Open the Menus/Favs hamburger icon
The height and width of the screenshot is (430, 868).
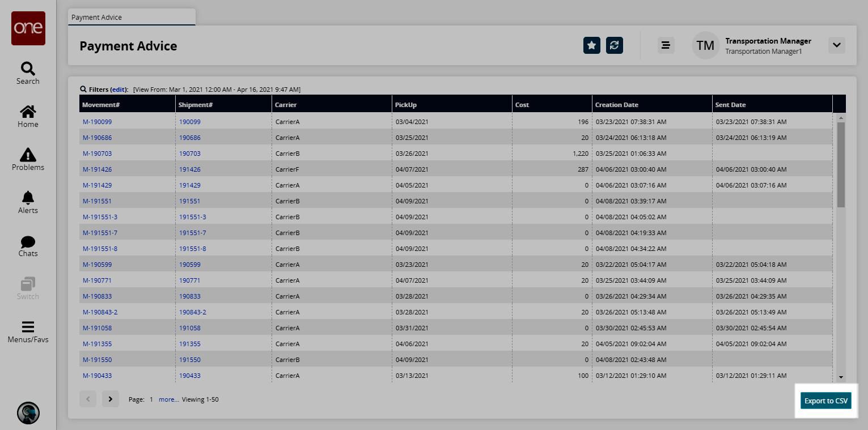(x=28, y=327)
